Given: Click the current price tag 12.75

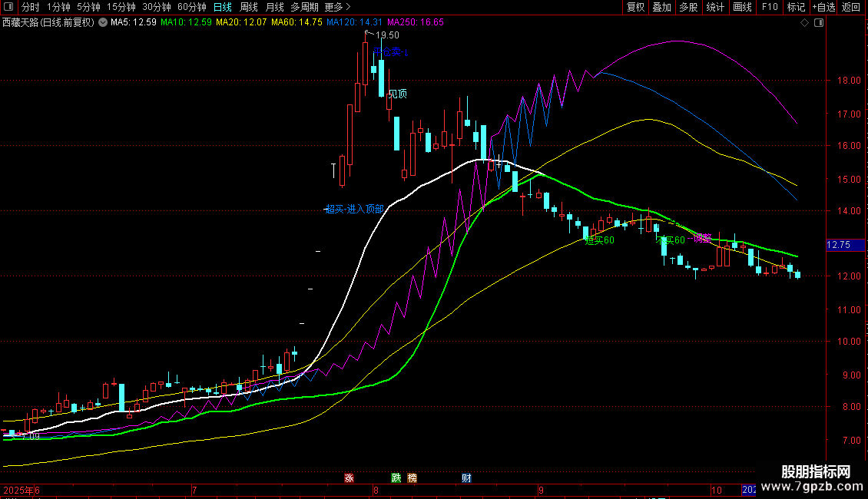Looking at the screenshot, I should tap(845, 245).
